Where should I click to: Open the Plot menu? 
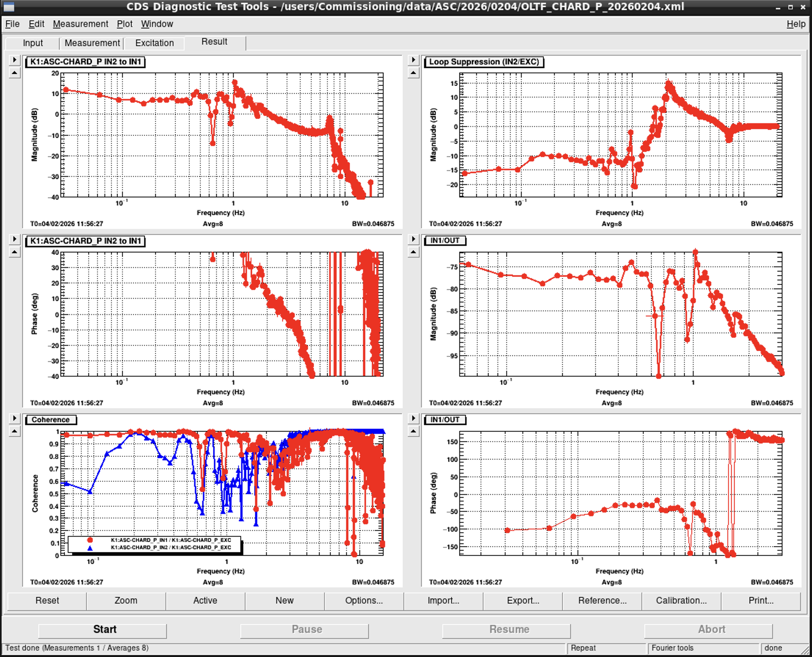125,24
